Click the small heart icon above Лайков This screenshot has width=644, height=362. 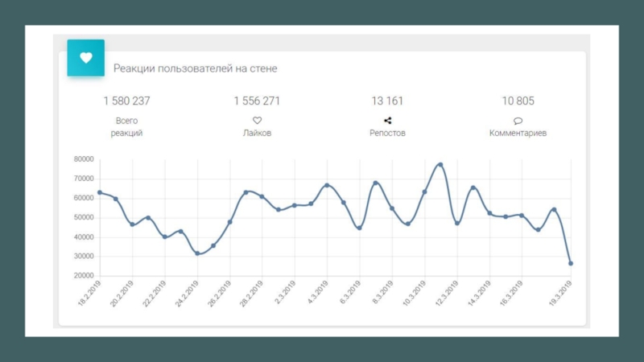point(257,121)
